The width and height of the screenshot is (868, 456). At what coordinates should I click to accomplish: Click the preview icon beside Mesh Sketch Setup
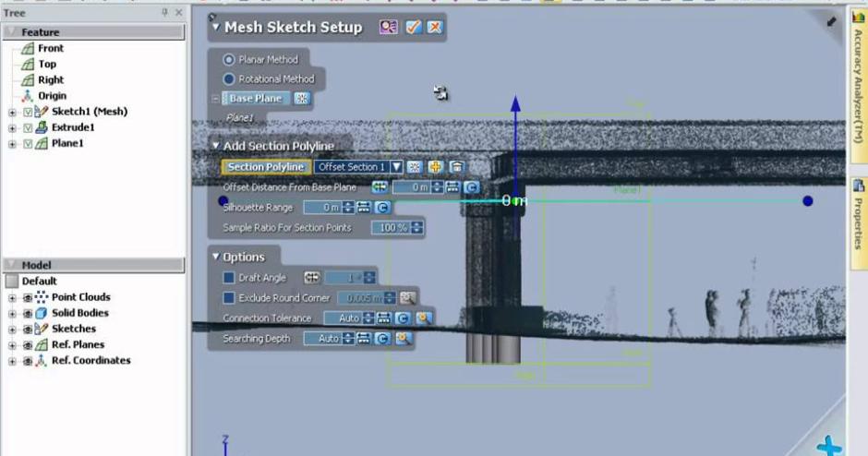(389, 27)
